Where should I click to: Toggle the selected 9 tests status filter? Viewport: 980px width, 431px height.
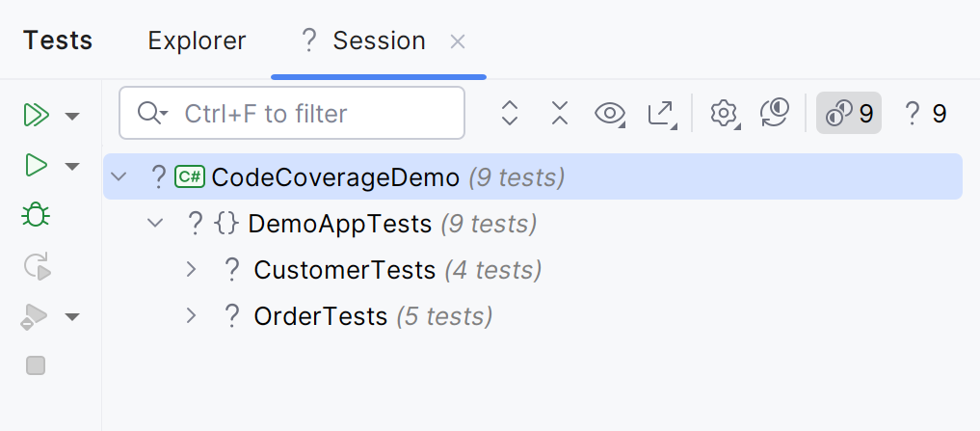(x=849, y=114)
